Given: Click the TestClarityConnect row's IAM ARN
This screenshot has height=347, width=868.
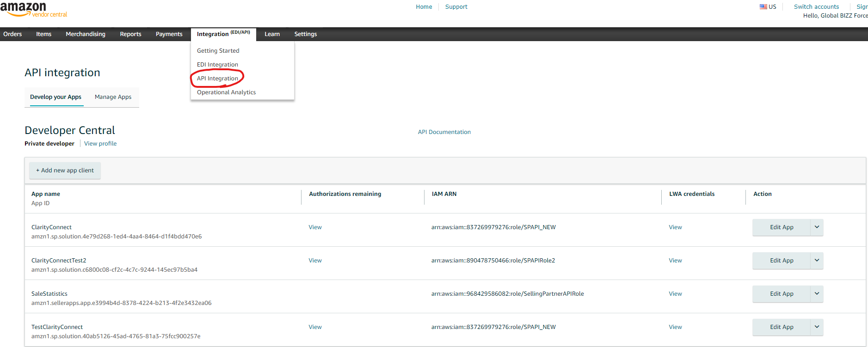Looking at the screenshot, I should tap(493, 327).
